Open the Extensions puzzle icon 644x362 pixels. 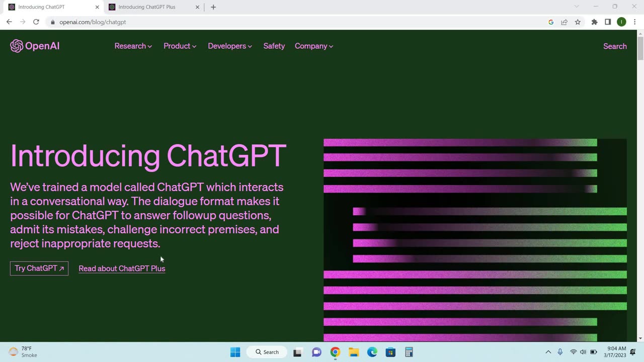(x=594, y=22)
